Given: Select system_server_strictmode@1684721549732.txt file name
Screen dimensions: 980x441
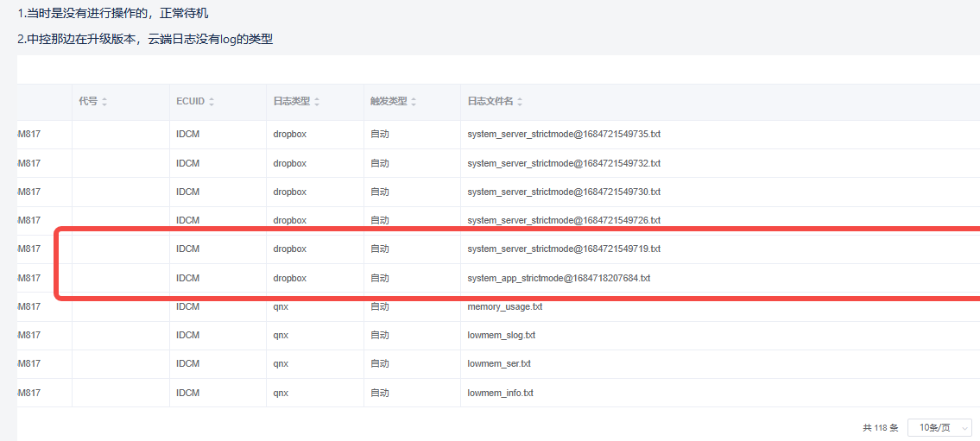Looking at the screenshot, I should pyautogui.click(x=564, y=163).
